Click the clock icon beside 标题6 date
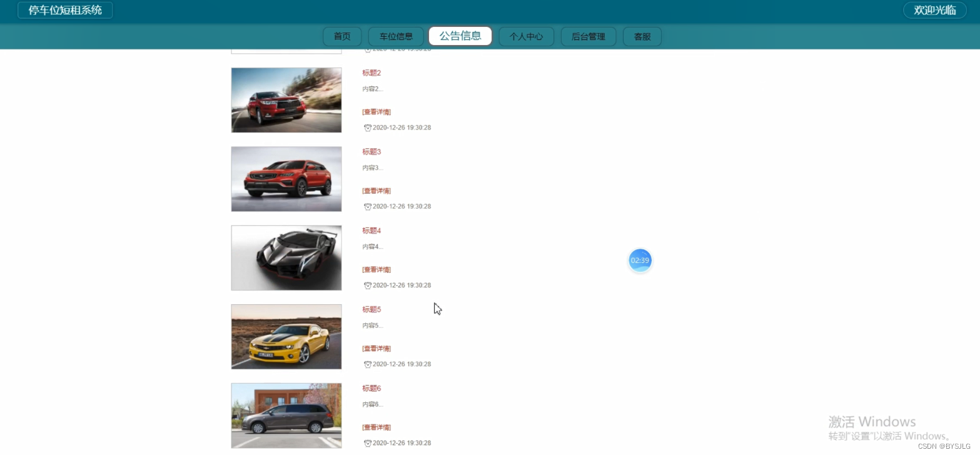The height and width of the screenshot is (455, 980). pyautogui.click(x=368, y=443)
